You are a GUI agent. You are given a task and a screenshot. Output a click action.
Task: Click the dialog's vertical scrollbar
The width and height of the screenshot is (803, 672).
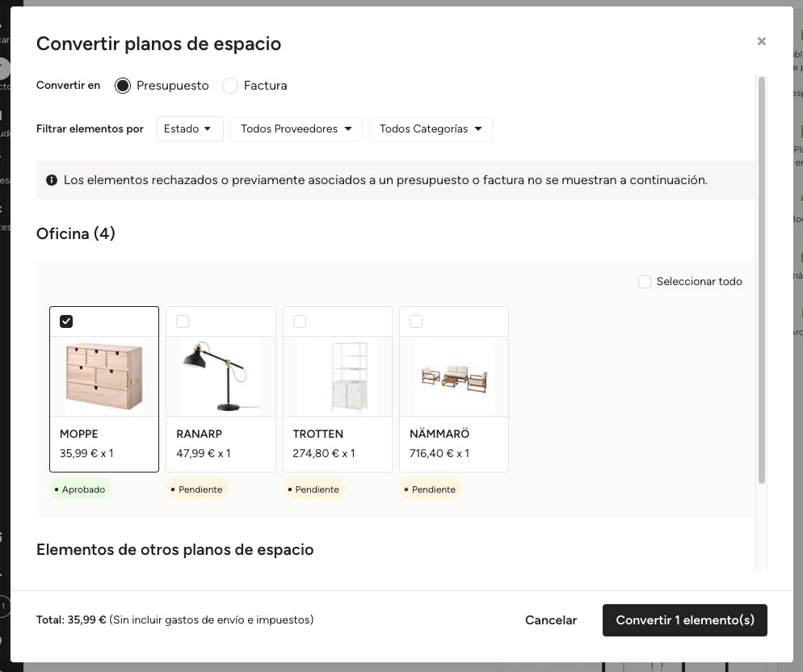point(762,283)
